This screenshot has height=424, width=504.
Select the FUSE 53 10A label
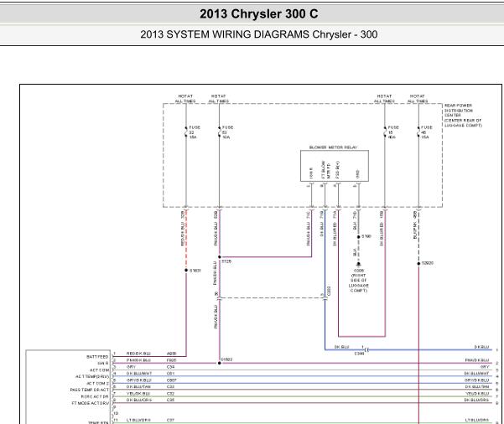227,132
